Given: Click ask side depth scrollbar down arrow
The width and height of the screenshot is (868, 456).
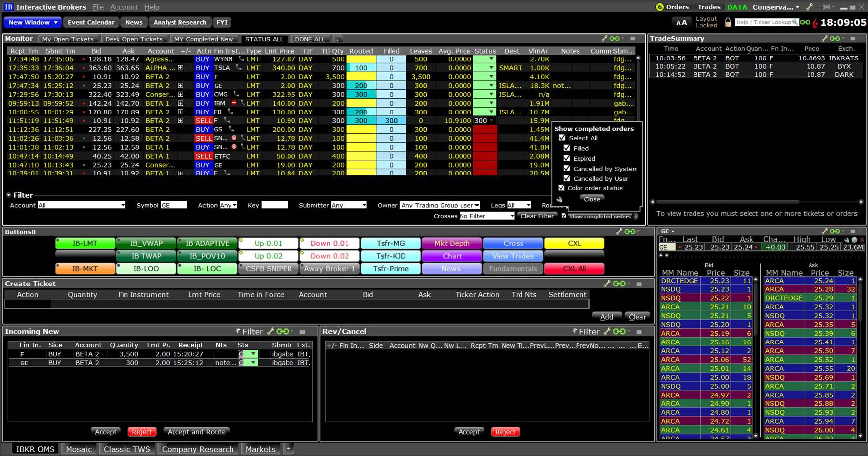Looking at the screenshot, I should pyautogui.click(x=861, y=436).
